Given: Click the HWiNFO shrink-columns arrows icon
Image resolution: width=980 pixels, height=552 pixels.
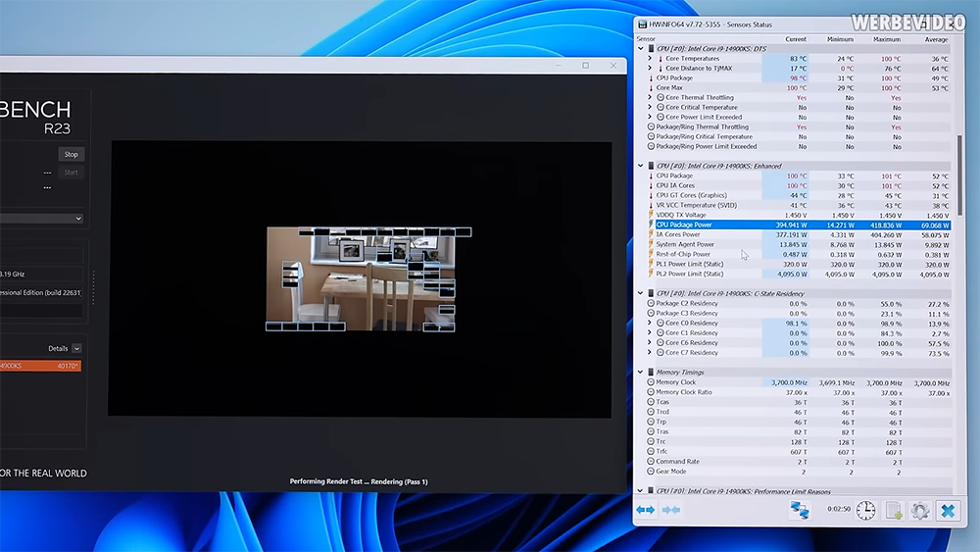Looking at the screenshot, I should 671,510.
